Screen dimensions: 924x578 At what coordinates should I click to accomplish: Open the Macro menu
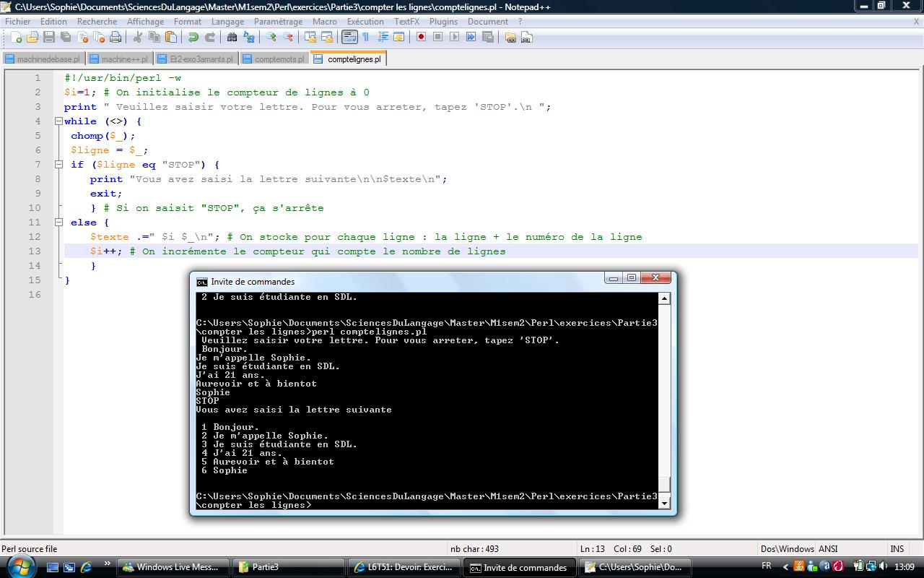pos(325,22)
